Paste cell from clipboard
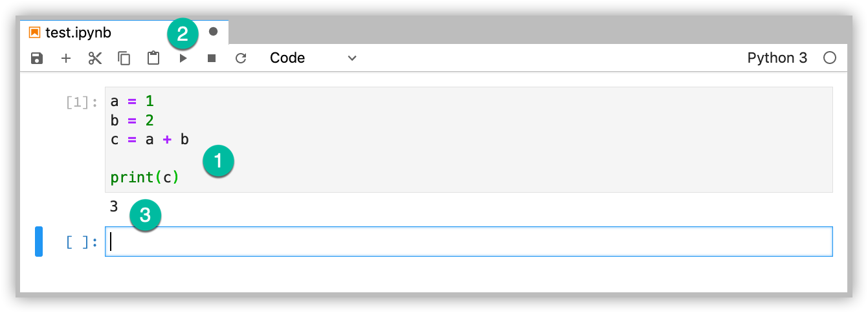 pyautogui.click(x=153, y=58)
